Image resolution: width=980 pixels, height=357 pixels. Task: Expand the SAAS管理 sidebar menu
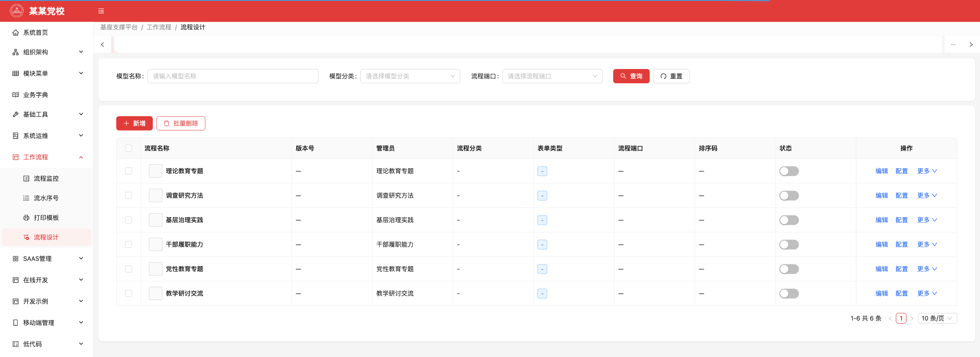(46, 259)
